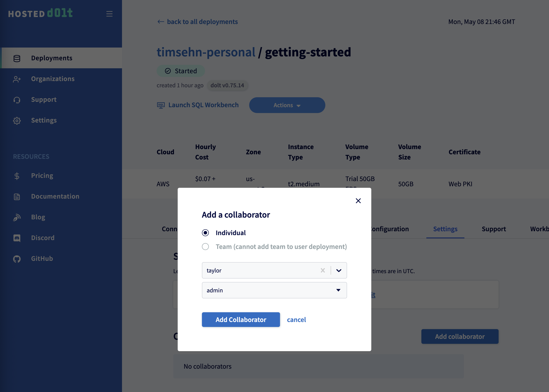The image size is (549, 392).
Task: Select the Individual radio option
Action: point(205,233)
